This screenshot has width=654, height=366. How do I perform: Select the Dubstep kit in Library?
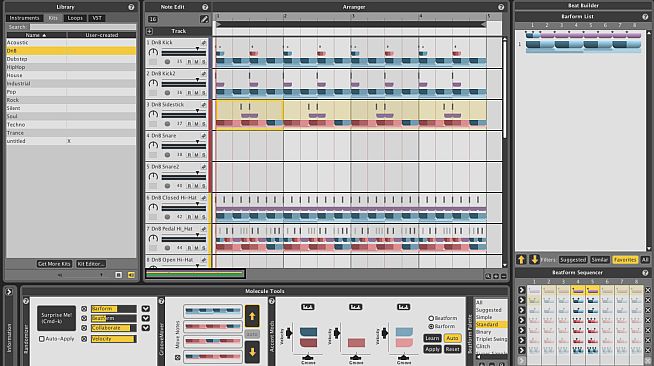(x=71, y=59)
